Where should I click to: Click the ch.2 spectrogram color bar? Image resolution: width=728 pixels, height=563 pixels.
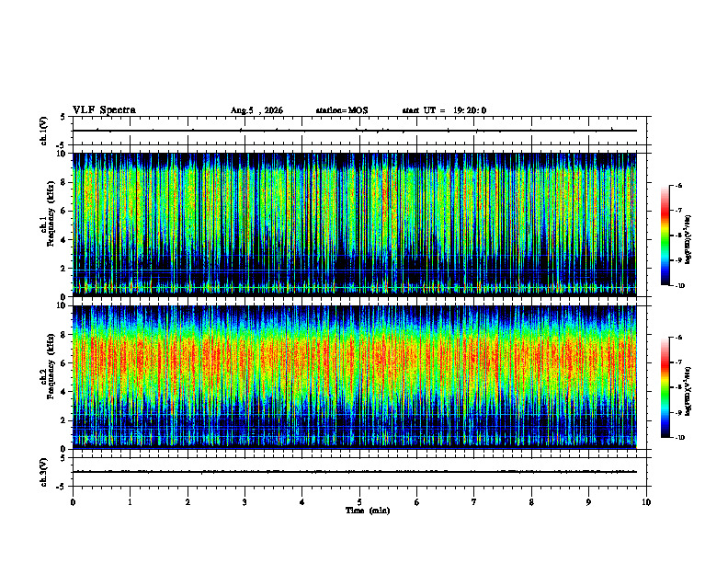click(x=665, y=387)
